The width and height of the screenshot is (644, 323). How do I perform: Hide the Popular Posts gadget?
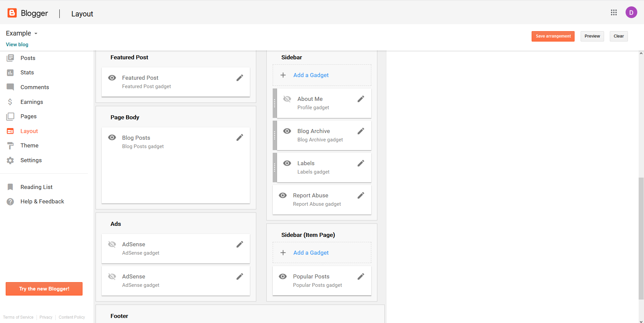tap(283, 276)
